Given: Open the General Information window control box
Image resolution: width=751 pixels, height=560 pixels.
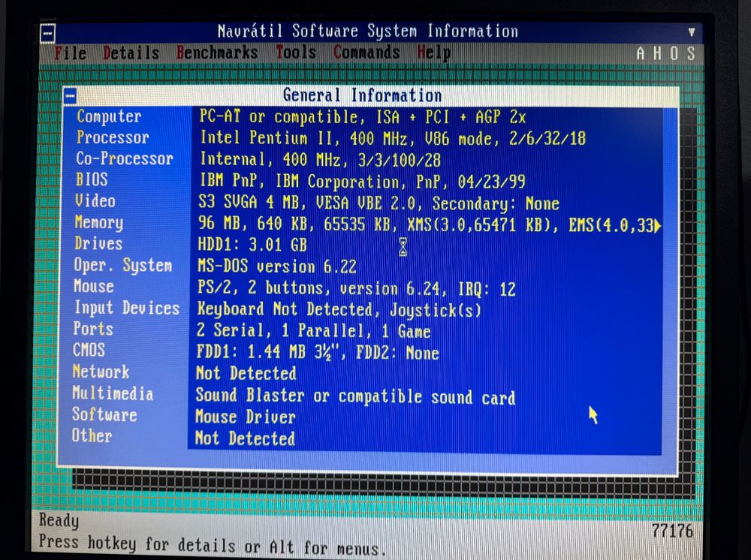Looking at the screenshot, I should click(x=70, y=96).
